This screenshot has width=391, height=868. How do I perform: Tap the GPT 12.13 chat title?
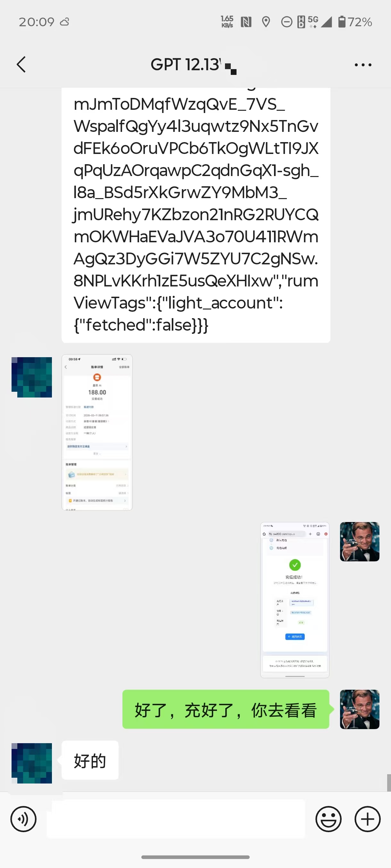[x=186, y=64]
